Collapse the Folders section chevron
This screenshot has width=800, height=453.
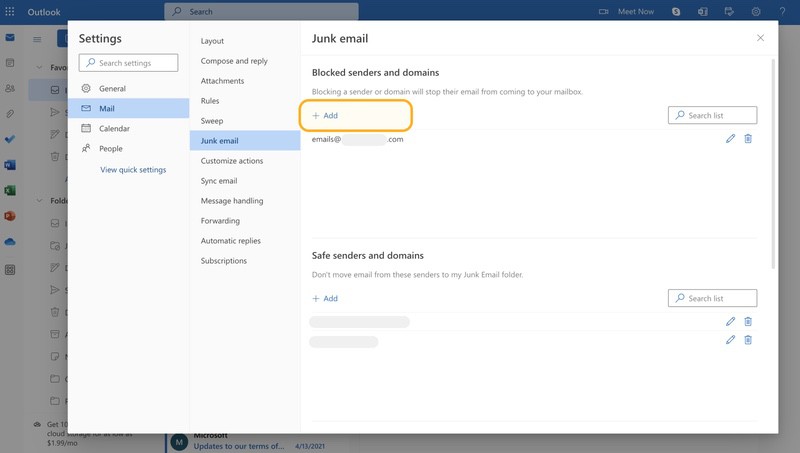click(39, 200)
